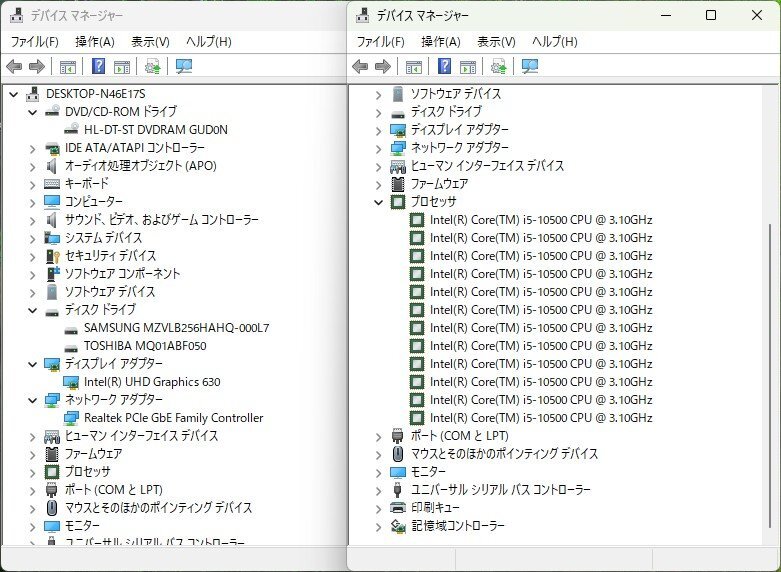Select ソフトウェア デバイス in right window
Screen dimensions: 781x572
pos(456,94)
